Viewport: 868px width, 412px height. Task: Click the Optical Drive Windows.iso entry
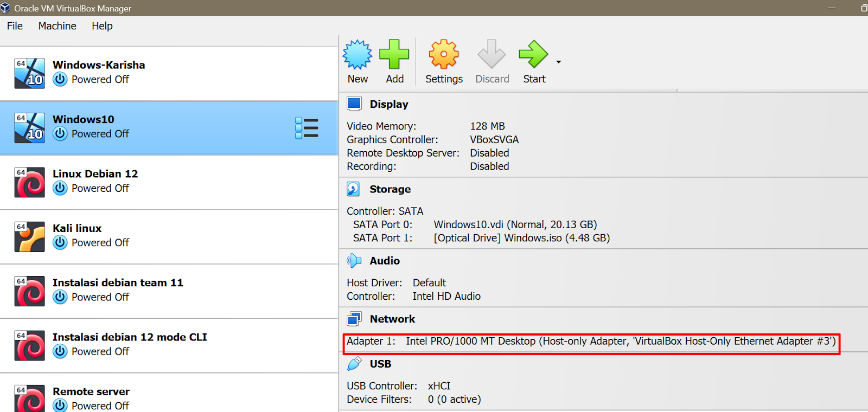[522, 238]
